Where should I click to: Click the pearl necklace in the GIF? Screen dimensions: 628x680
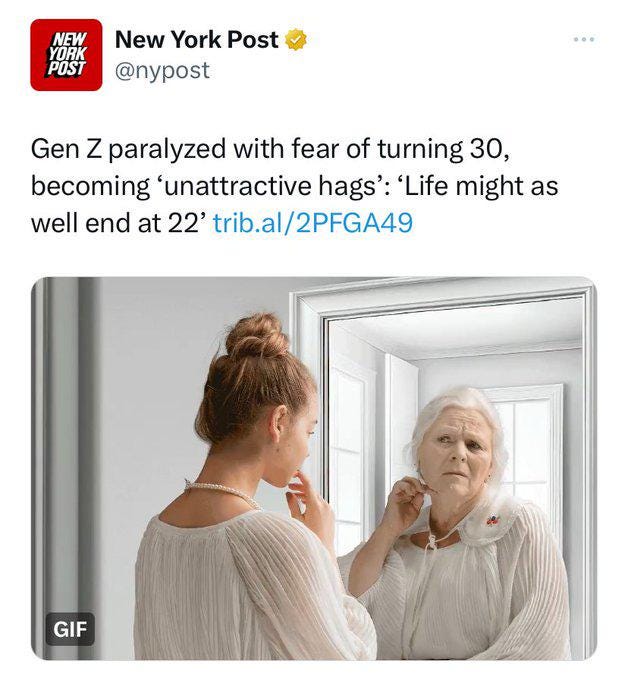(x=222, y=494)
